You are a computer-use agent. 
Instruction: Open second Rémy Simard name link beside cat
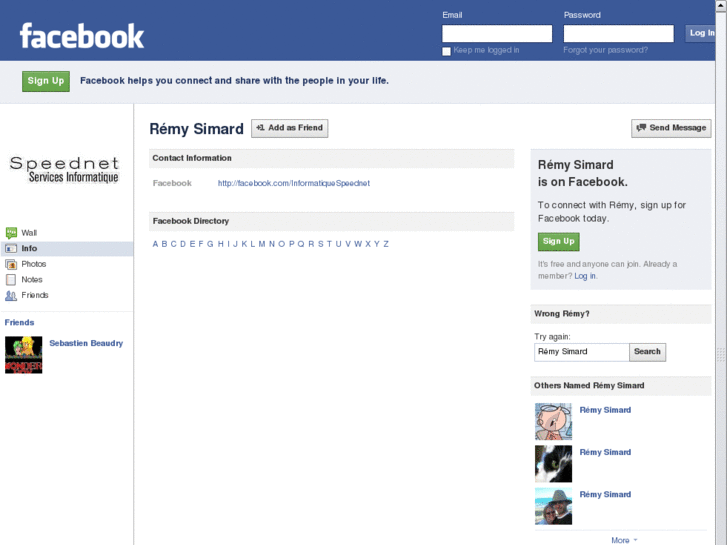pyautogui.click(x=606, y=452)
